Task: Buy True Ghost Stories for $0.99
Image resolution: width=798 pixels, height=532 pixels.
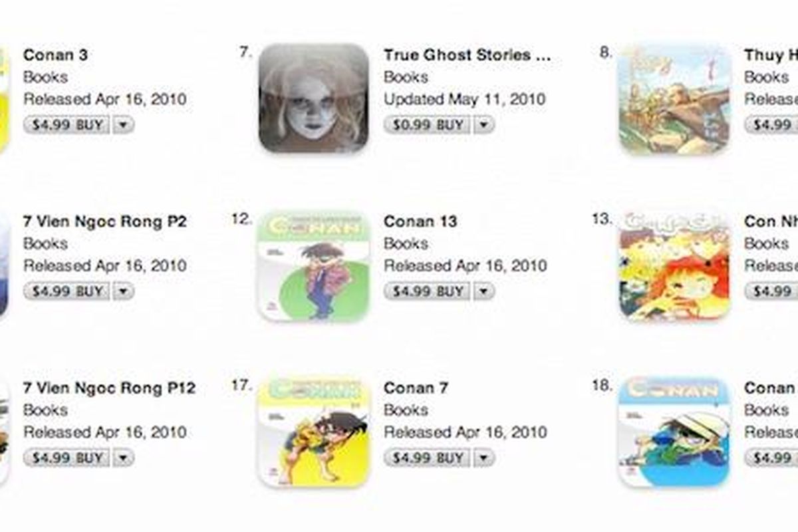Action: (426, 125)
